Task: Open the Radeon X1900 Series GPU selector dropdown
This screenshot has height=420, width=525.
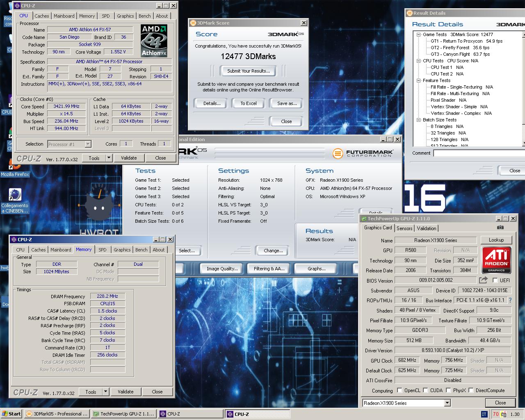Action: point(447,403)
